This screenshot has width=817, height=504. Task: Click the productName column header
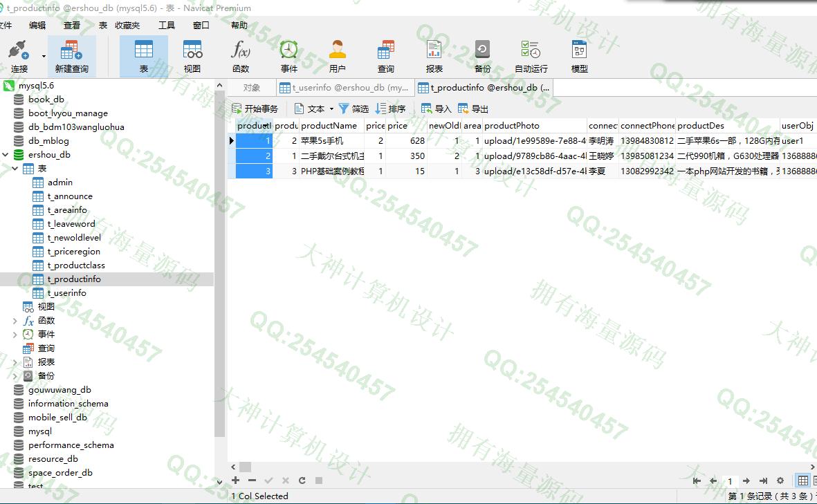332,125
